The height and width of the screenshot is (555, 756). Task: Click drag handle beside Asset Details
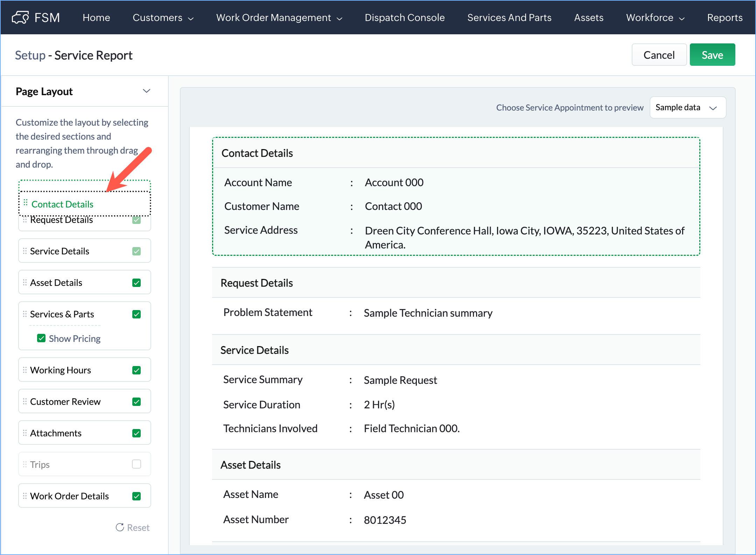tap(25, 282)
